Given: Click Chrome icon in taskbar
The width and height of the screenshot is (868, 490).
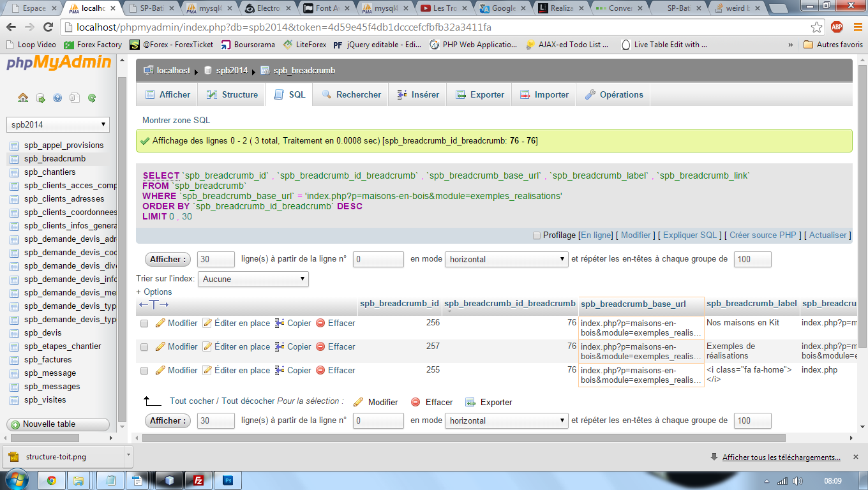Looking at the screenshot, I should [52, 480].
